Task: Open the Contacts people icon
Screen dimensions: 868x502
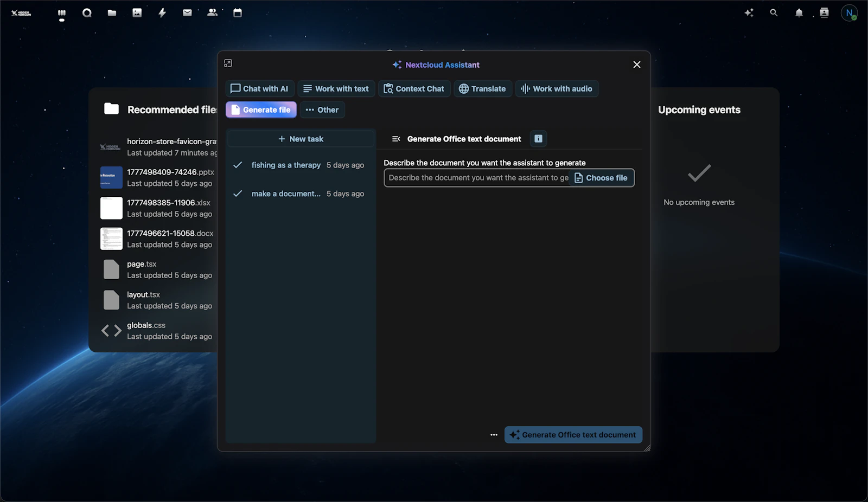Action: click(212, 13)
